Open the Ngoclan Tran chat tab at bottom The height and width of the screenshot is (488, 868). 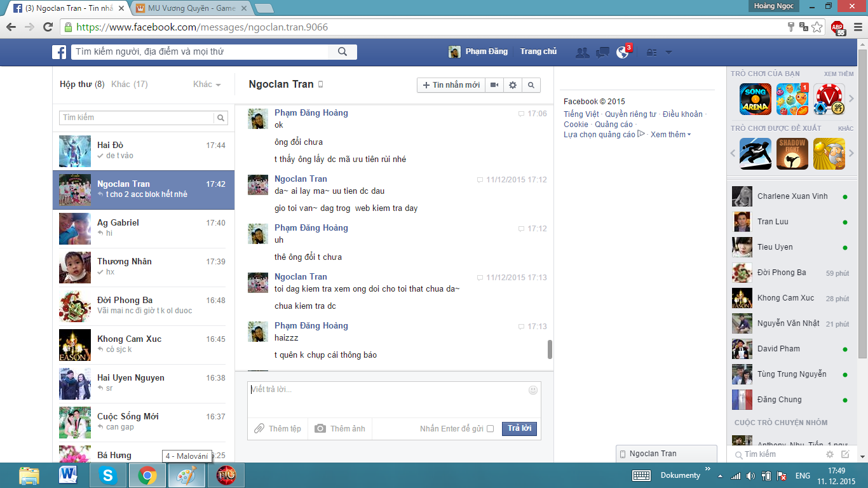tap(667, 454)
